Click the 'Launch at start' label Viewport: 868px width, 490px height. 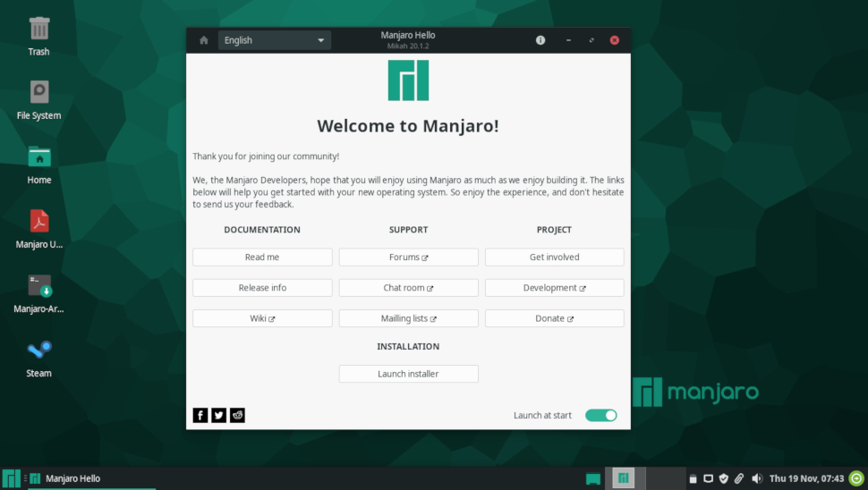tap(542, 416)
